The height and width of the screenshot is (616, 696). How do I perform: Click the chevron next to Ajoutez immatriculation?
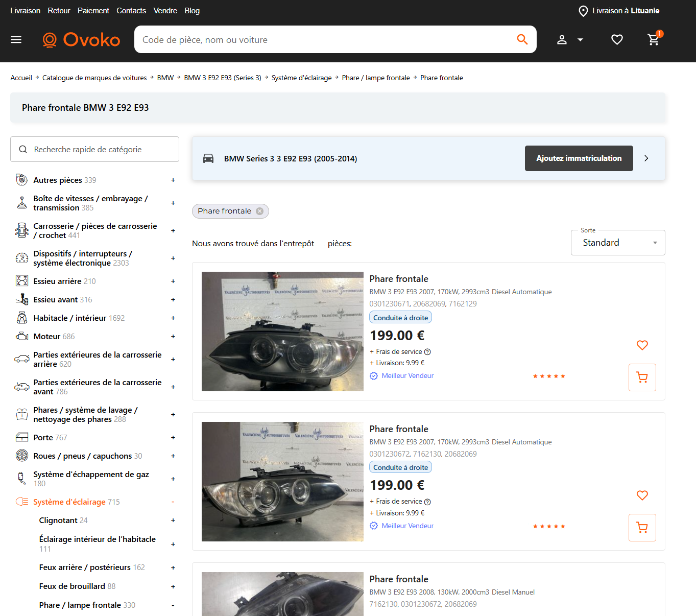646,158
